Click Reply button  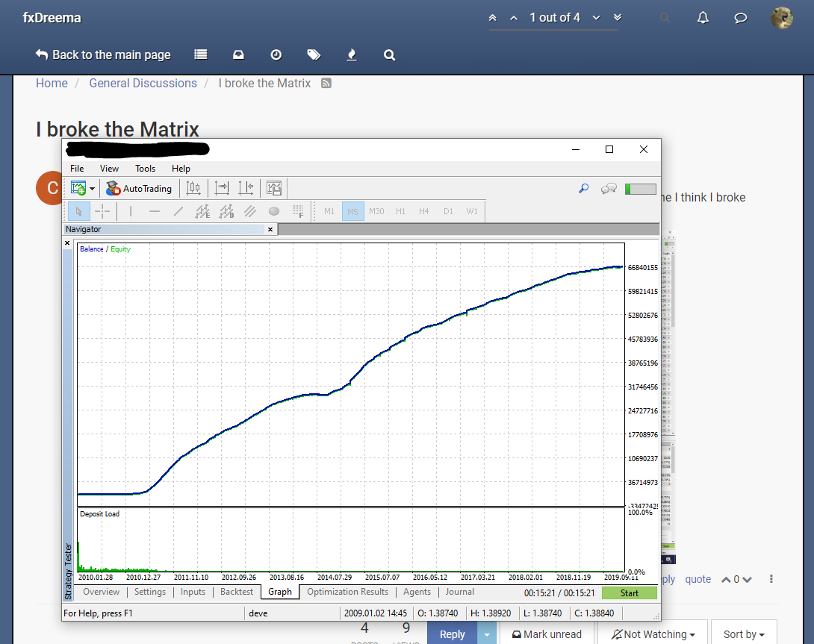point(452,634)
